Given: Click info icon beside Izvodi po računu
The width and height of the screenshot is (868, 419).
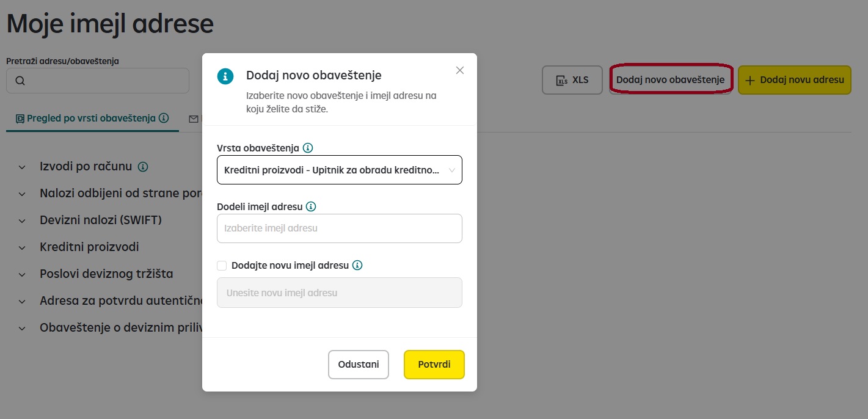Looking at the screenshot, I should click(x=143, y=166).
